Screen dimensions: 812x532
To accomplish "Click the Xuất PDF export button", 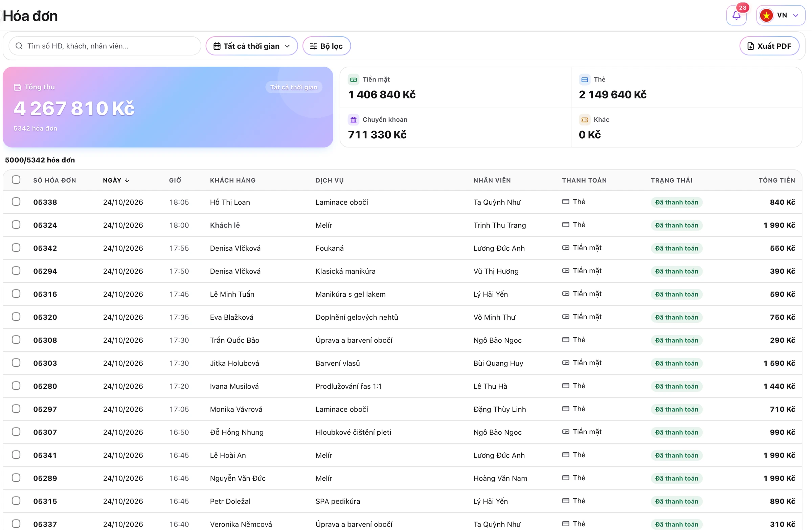I will tap(770, 46).
